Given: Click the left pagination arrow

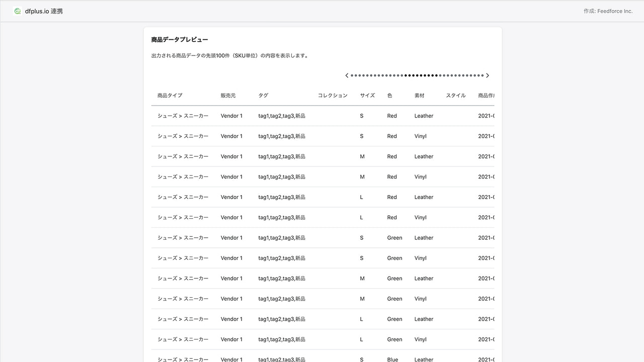Looking at the screenshot, I should click(x=347, y=75).
